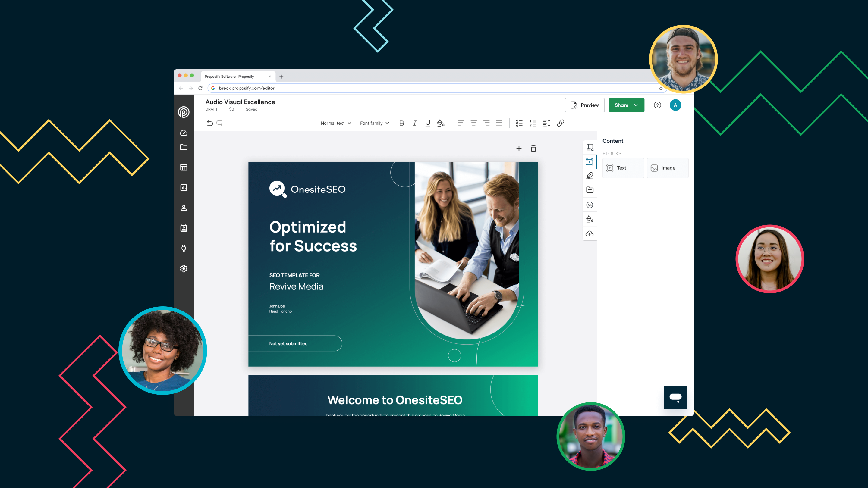Click the Preview button

point(585,105)
